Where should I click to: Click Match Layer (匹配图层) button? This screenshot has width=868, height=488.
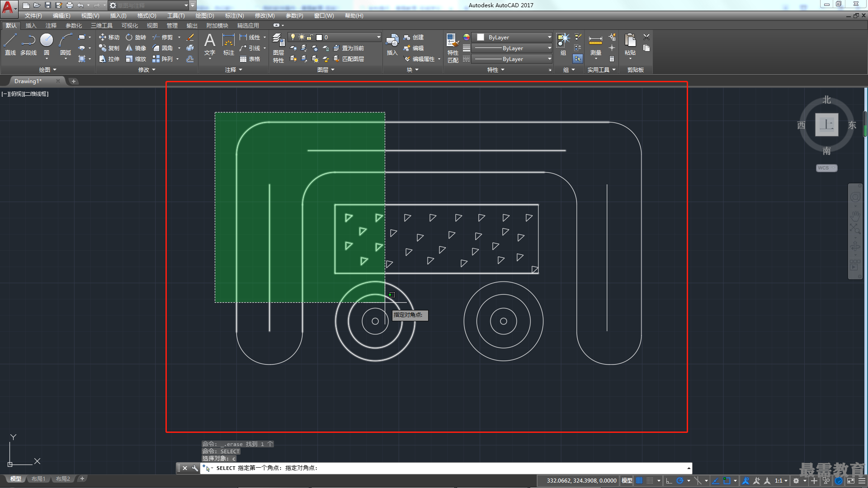349,59
